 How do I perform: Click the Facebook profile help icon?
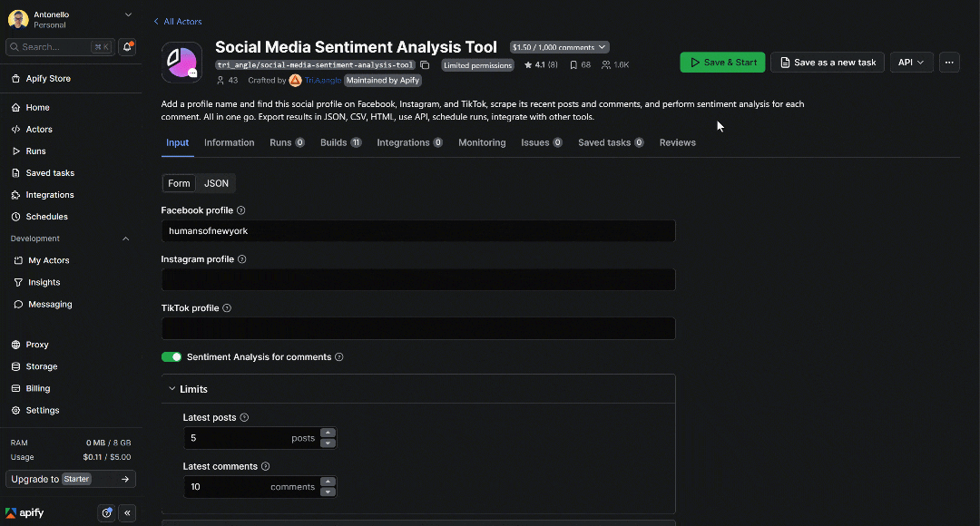coord(241,210)
